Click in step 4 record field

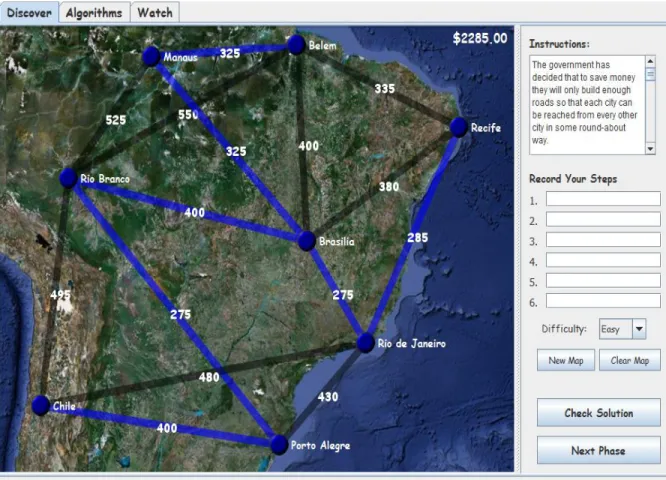pyautogui.click(x=603, y=260)
